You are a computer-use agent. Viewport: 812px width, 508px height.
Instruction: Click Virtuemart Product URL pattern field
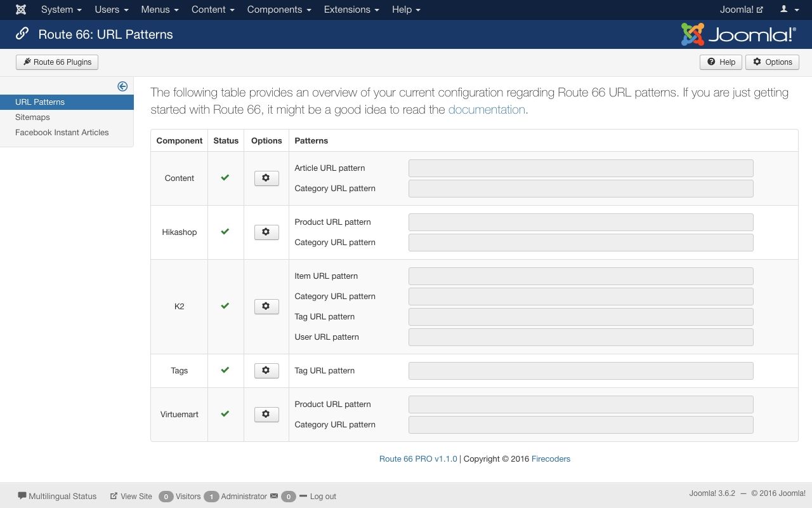[x=580, y=404]
